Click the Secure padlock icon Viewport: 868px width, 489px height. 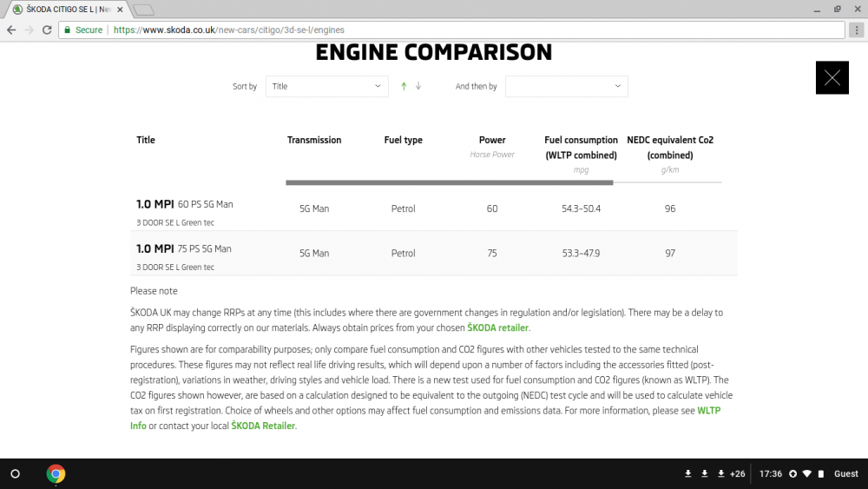tap(67, 30)
